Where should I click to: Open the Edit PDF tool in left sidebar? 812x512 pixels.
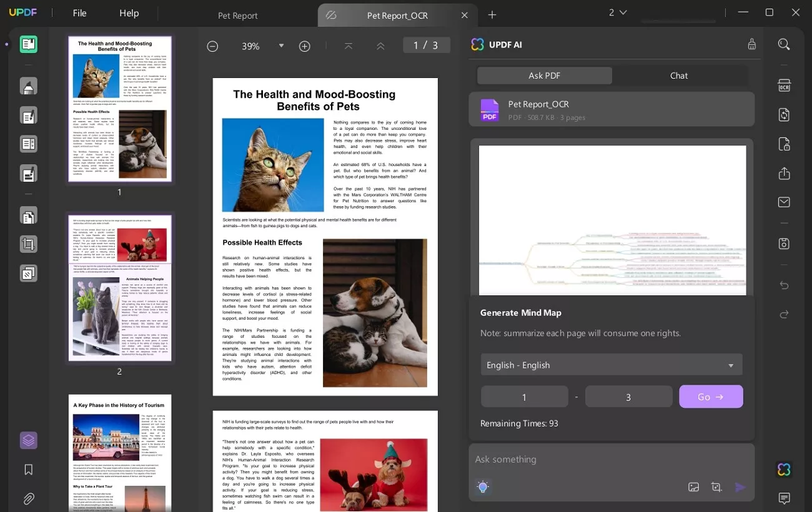[x=29, y=116]
